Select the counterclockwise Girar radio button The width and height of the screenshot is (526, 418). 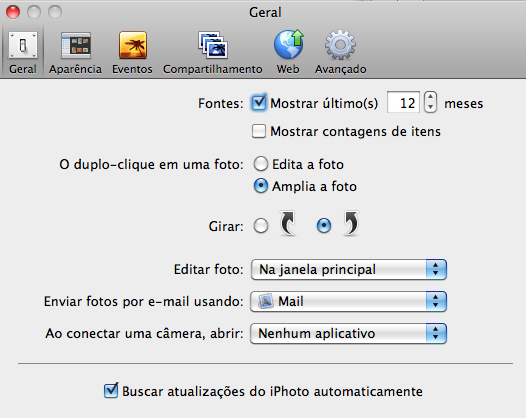pos(261,226)
